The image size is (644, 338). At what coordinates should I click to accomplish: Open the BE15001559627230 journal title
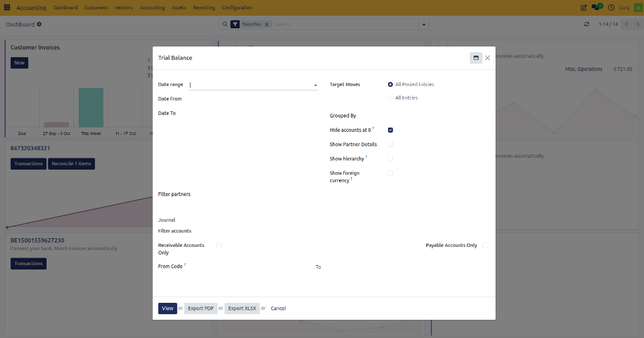click(x=37, y=241)
